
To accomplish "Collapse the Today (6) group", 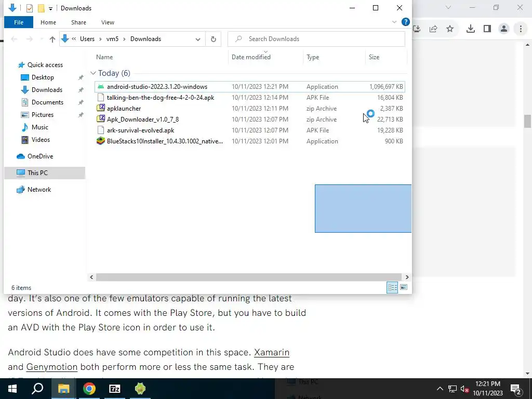I will (x=93, y=73).
